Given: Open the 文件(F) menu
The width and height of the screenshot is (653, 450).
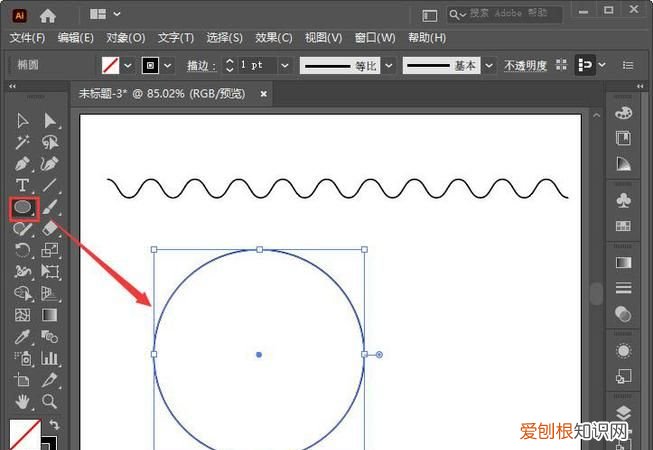Looking at the screenshot, I should tap(27, 38).
